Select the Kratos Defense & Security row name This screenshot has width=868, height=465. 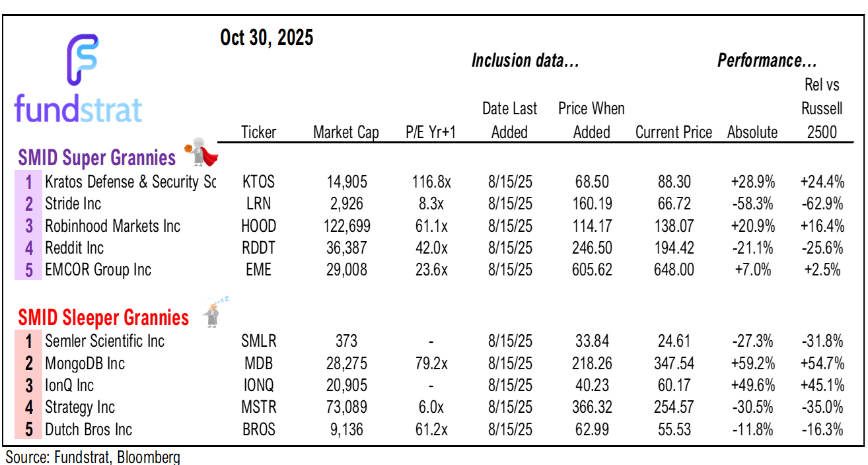[x=130, y=182]
